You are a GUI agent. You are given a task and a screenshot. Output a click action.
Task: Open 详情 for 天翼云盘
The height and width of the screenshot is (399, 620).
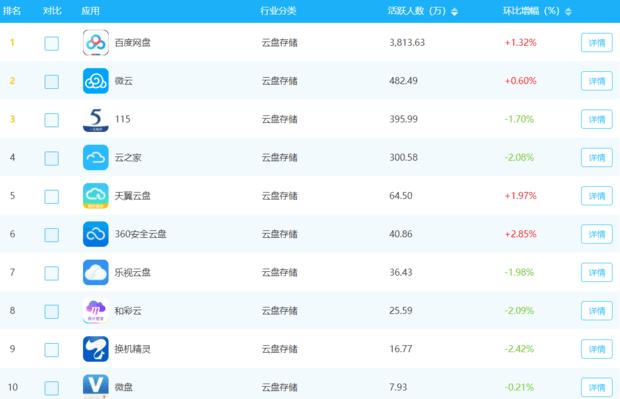(x=597, y=196)
